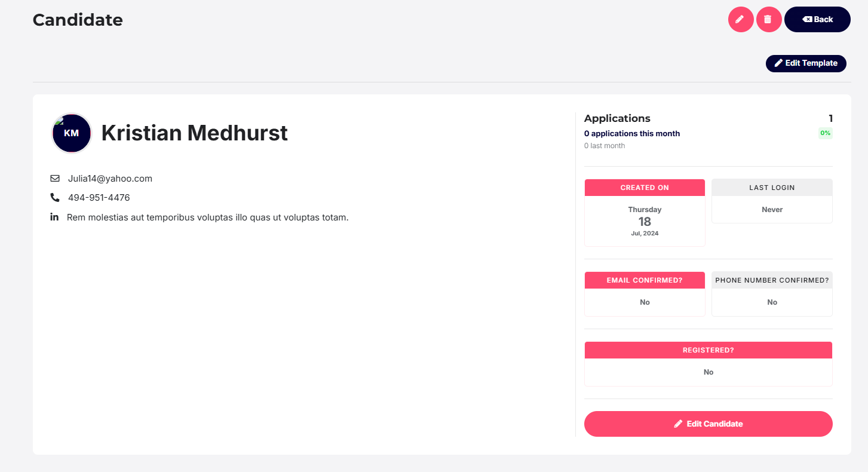Click the Last Login card
The image size is (868, 472).
772,201
